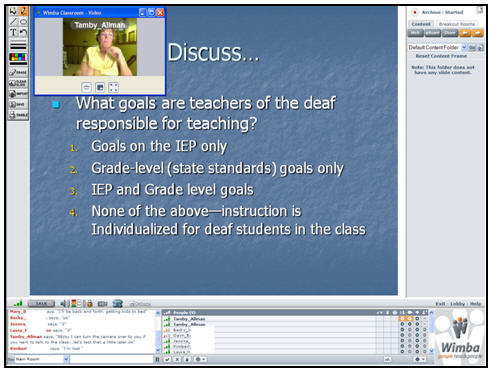Open the telephone dial-in icon
491x371 pixels.
tap(117, 303)
